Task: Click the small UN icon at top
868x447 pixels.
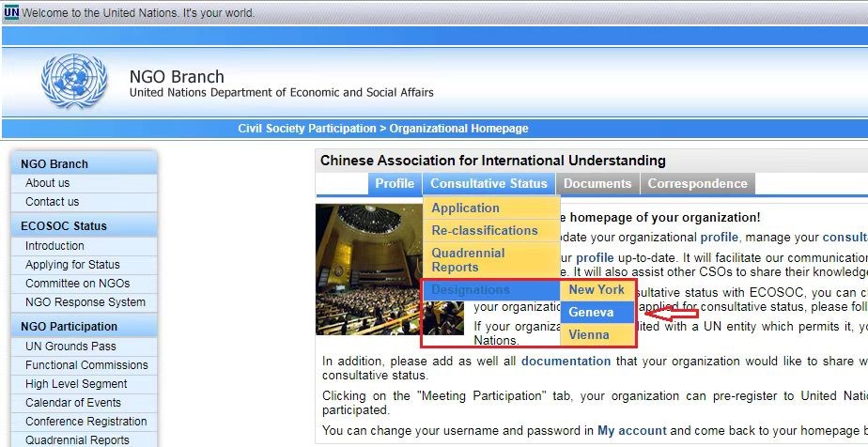Action: pyautogui.click(x=11, y=12)
